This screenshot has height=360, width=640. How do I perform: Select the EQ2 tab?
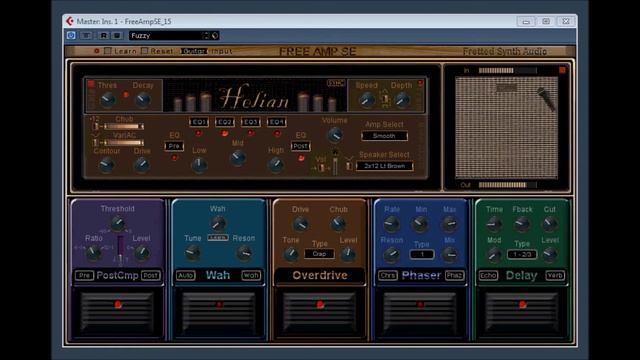tap(224, 122)
